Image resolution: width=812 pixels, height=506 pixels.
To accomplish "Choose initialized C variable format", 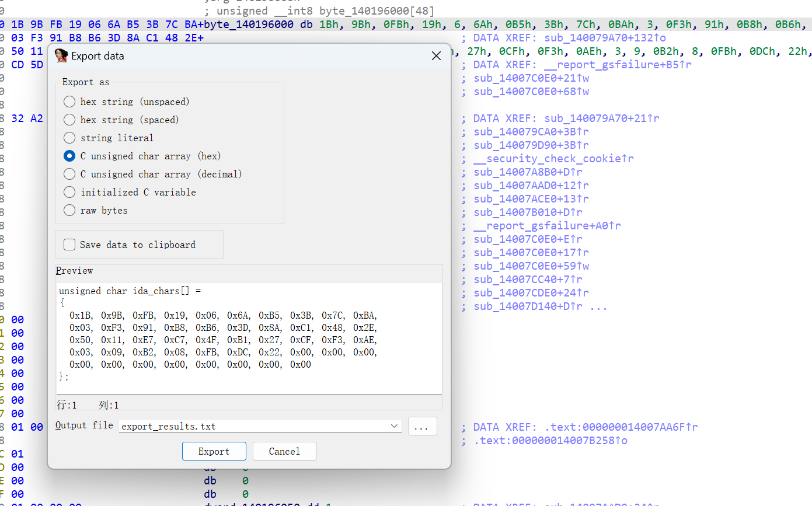I will tap(69, 192).
